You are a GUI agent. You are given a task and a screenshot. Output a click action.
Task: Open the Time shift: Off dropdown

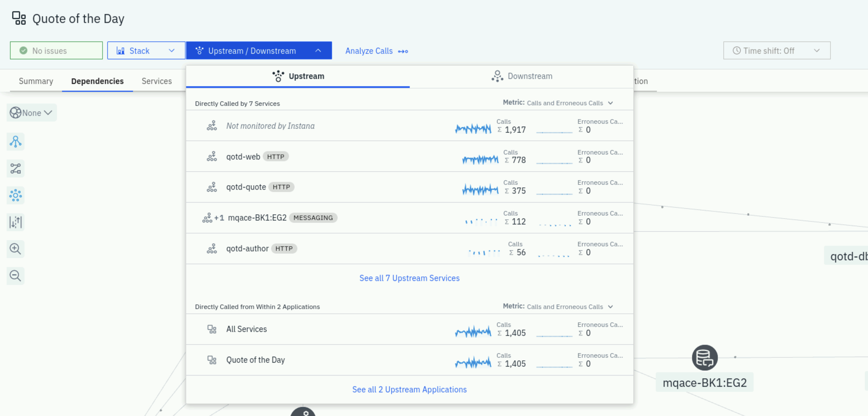pos(777,51)
